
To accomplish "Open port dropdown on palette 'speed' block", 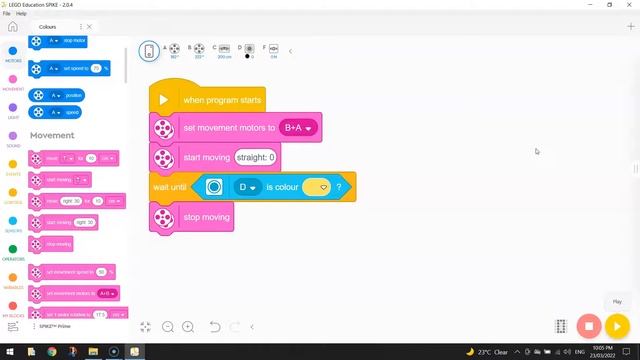I will pyautogui.click(x=56, y=112).
